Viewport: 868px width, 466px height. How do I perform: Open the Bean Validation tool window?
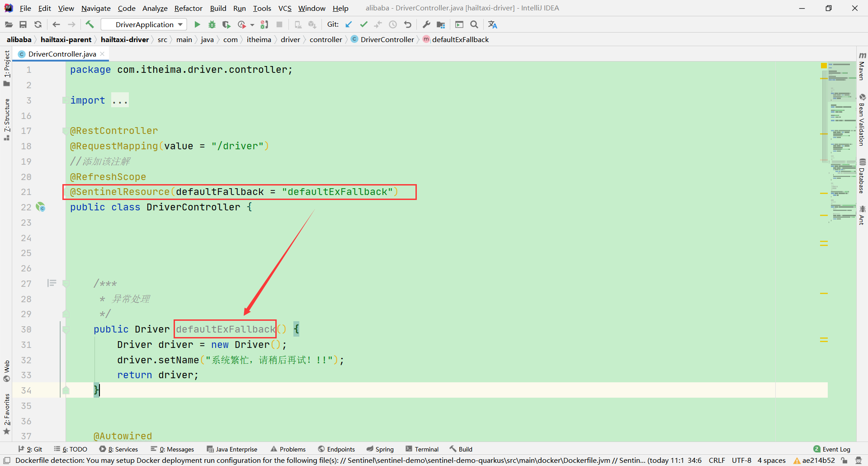862,120
